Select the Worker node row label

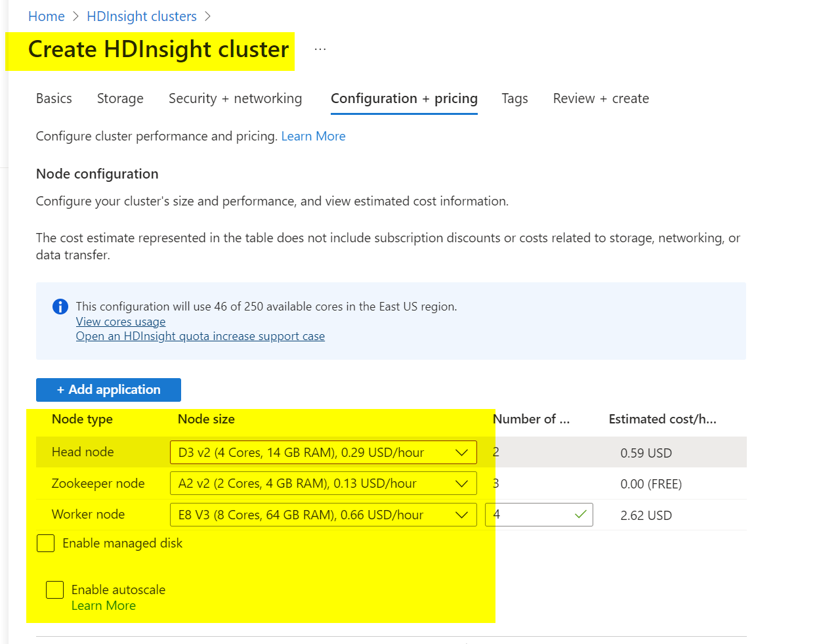click(x=88, y=515)
